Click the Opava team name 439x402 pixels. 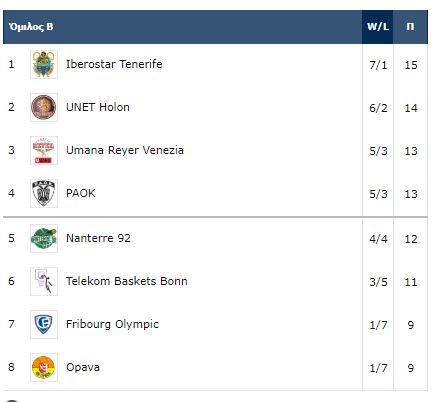point(83,367)
